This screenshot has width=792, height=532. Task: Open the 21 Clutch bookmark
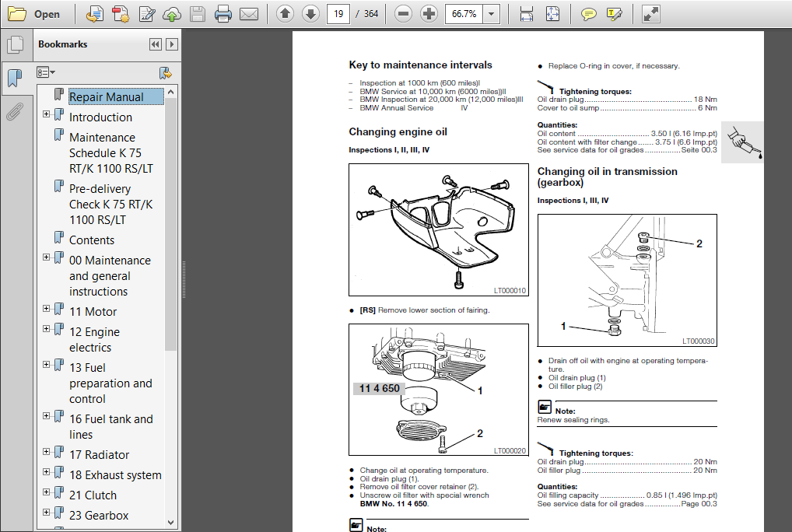coord(93,495)
